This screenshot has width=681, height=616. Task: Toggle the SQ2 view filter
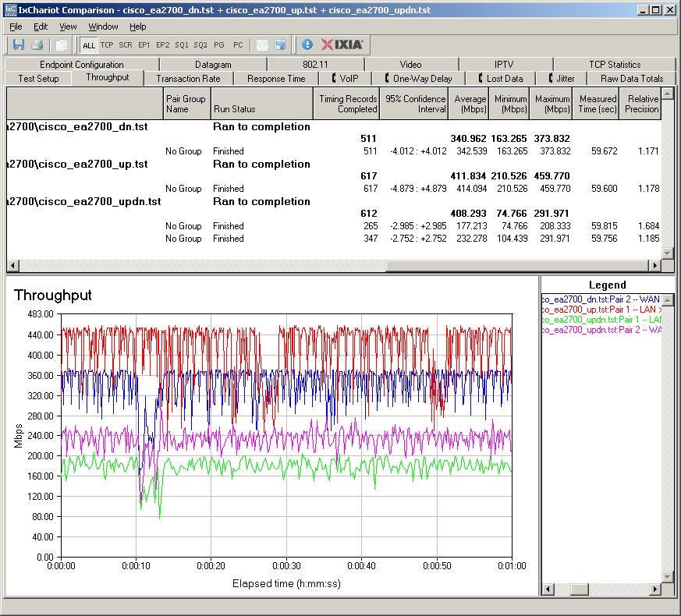[x=200, y=44]
